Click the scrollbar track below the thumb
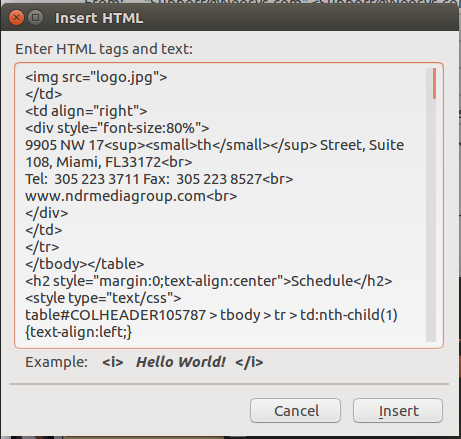Viewport: 461px width, 439px height. coord(431,220)
